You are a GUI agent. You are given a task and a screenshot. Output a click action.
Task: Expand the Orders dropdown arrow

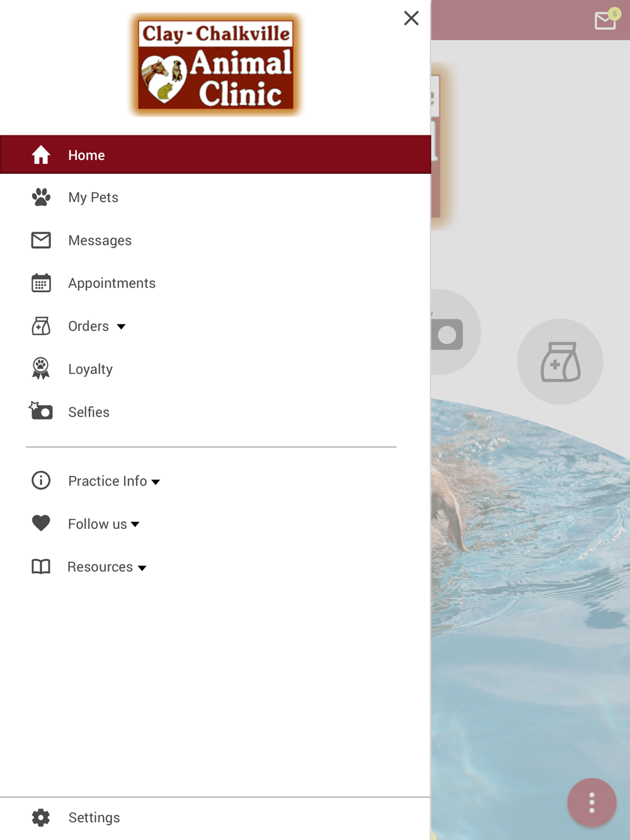coord(121,327)
